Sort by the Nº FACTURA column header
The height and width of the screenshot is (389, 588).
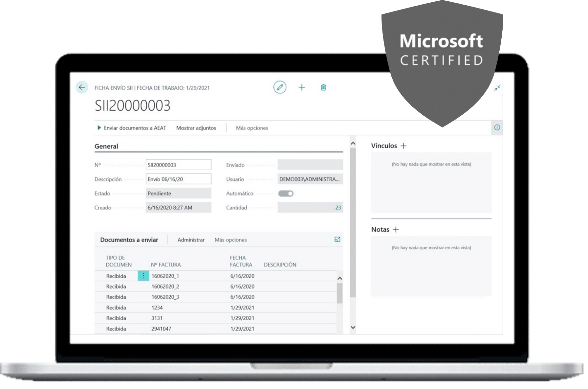pyautogui.click(x=166, y=265)
